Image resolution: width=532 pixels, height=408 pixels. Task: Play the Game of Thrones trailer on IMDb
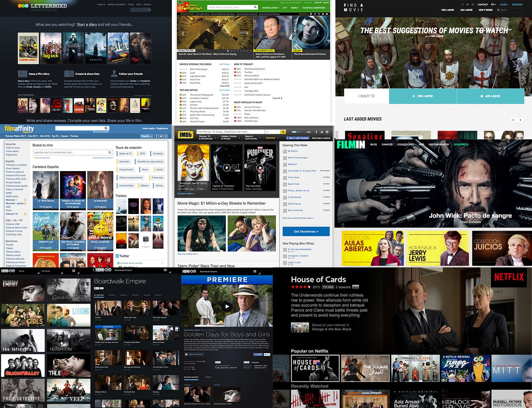pyautogui.click(x=226, y=167)
